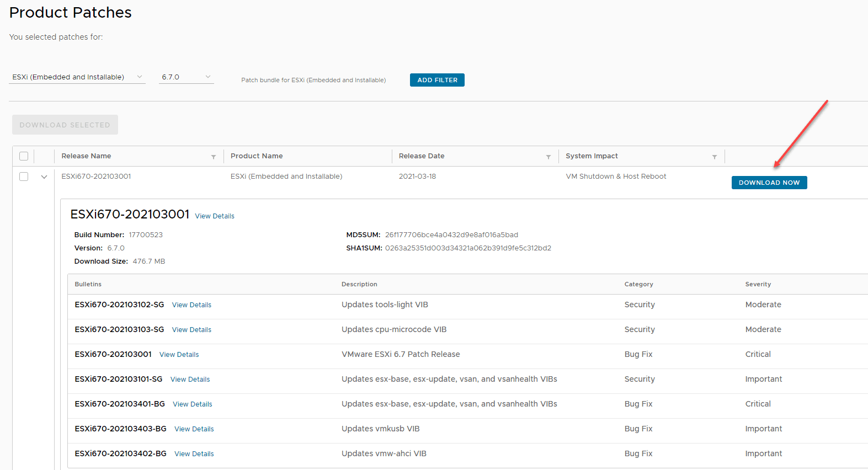This screenshot has height=470, width=868.
Task: Select the ESXi670-202103001 row checkbox
Action: 24,177
